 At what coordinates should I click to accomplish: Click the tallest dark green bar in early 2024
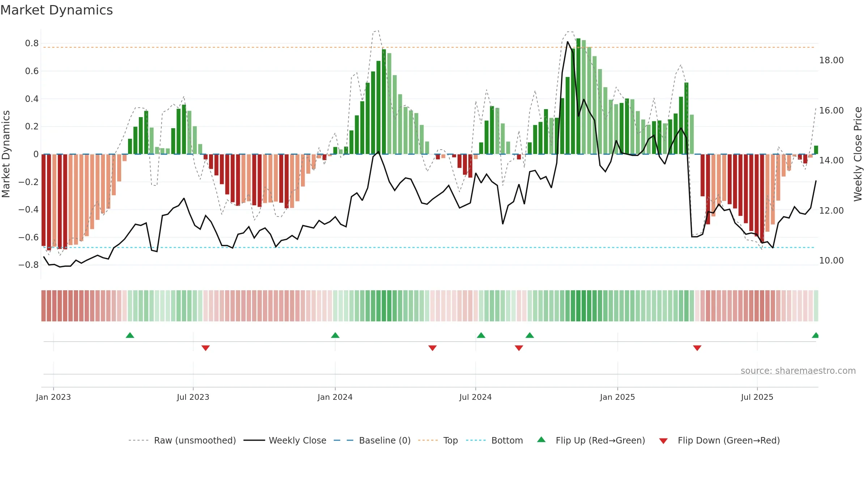[x=384, y=102]
